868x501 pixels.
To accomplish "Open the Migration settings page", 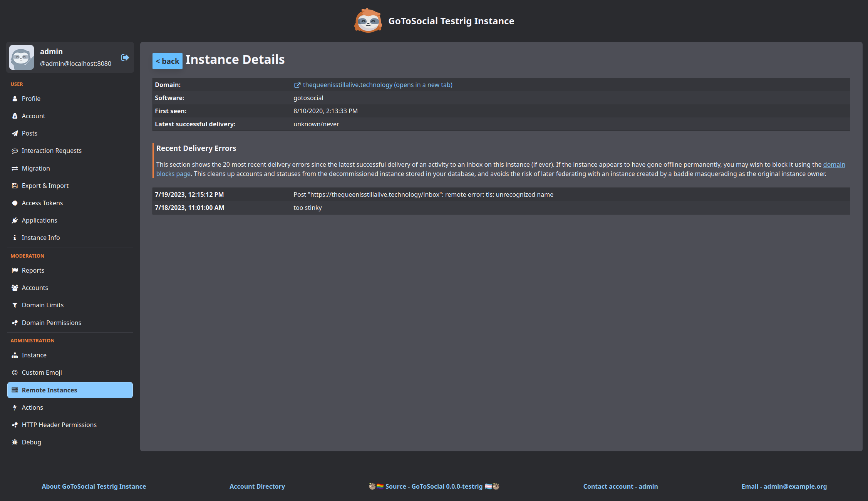I will pyautogui.click(x=36, y=168).
